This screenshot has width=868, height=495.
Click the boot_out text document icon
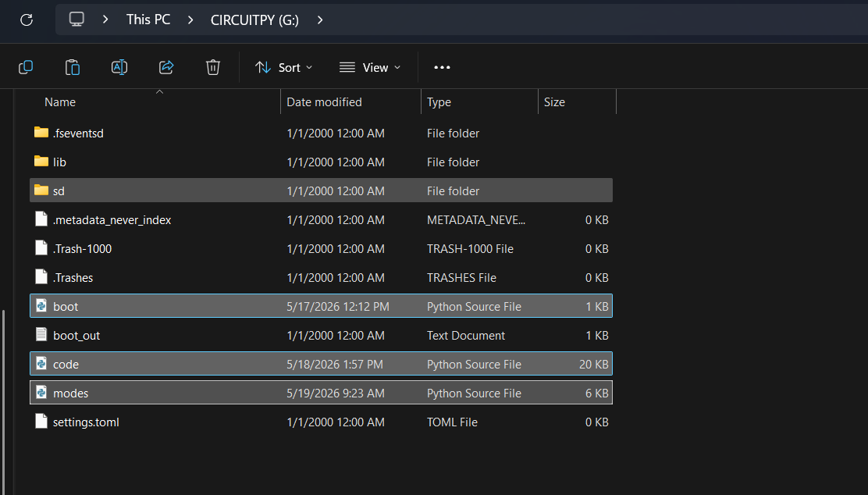[41, 334]
